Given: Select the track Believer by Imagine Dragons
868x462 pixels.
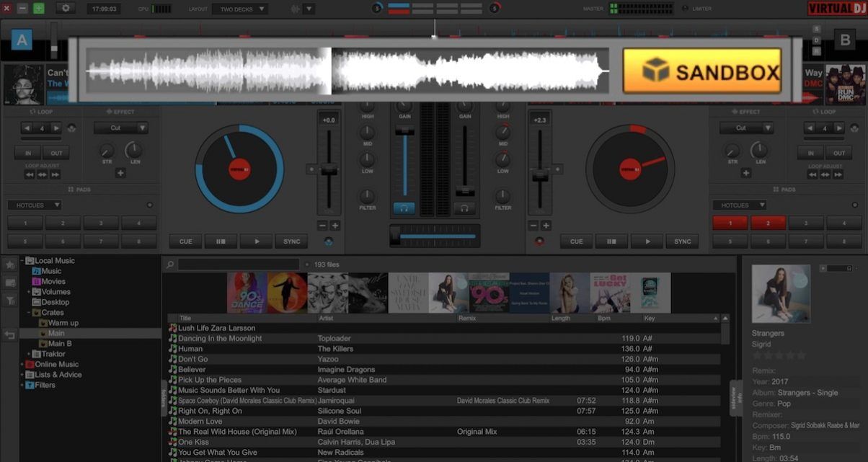Looking at the screenshot, I should (x=443, y=370).
